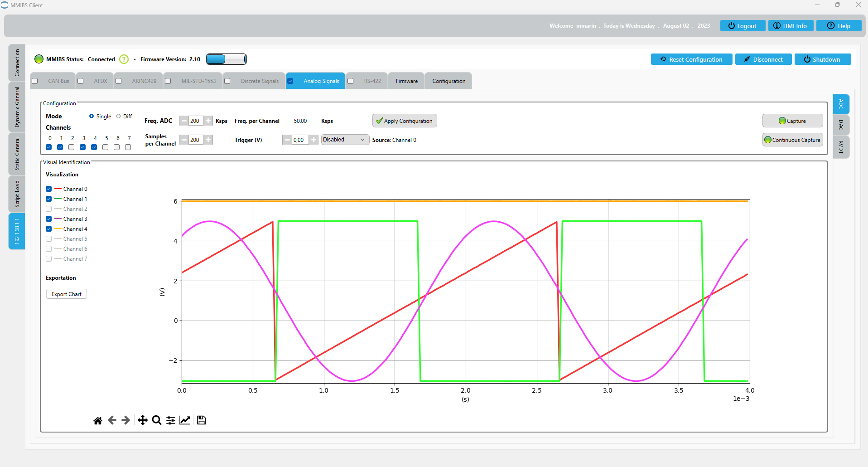
Task: Click the Apply Configuration button
Action: (404, 121)
